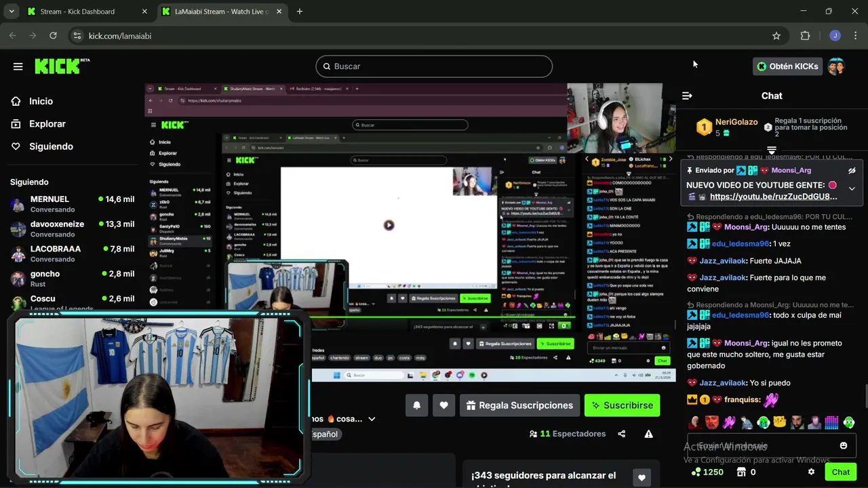
Task: Open the Chrome profile J avatar
Action: 835,36
